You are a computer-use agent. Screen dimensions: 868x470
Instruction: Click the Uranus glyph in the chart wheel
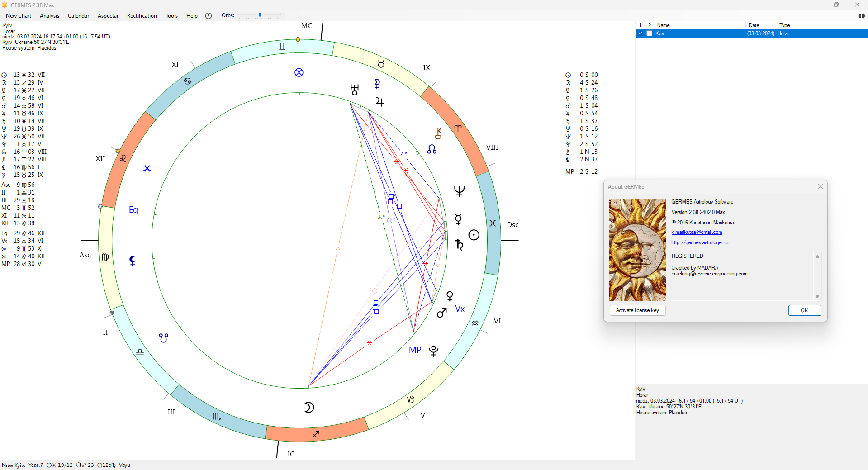pyautogui.click(x=355, y=90)
